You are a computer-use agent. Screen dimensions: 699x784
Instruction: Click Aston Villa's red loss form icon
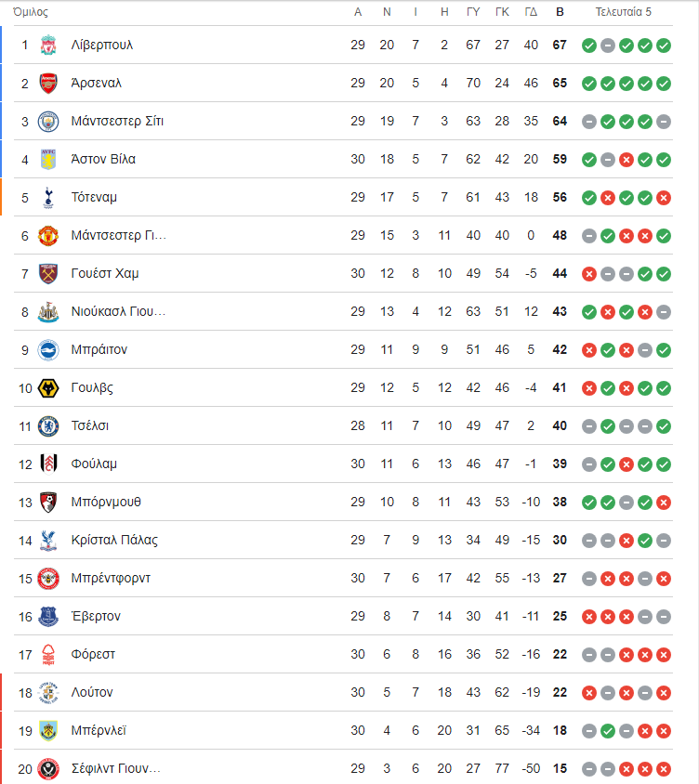click(626, 160)
